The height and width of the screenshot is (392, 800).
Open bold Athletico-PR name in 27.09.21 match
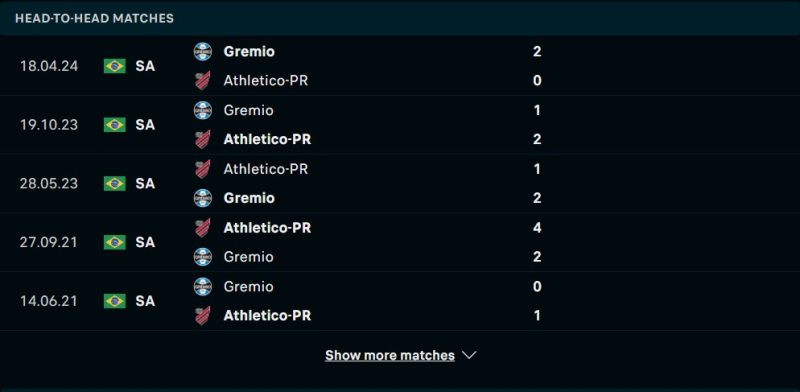pos(267,228)
